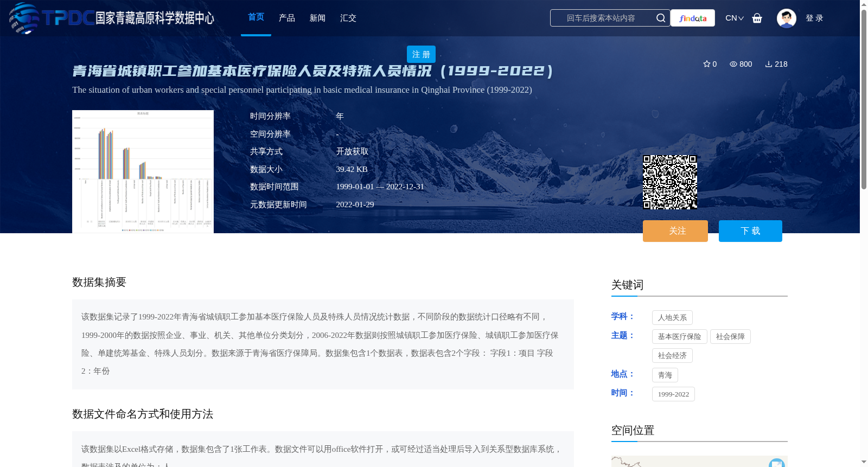Open the dataset chart thumbnail
Viewport: 868px width, 467px height.
coord(143,171)
